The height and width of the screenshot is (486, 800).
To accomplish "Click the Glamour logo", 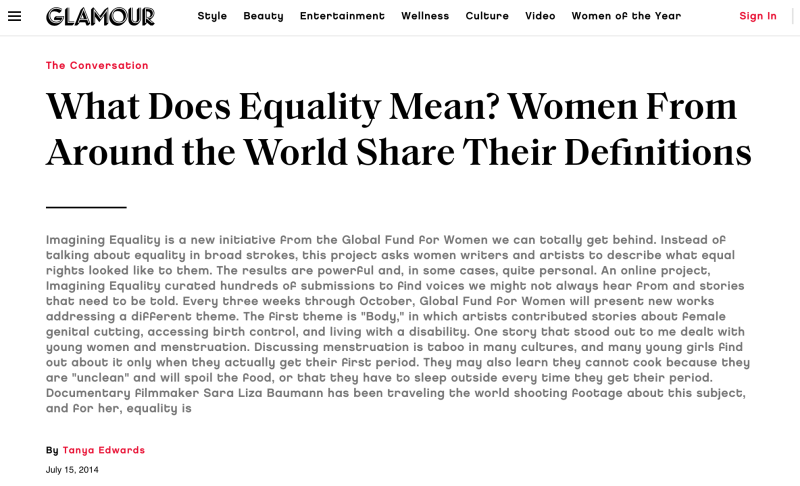I will point(100,16).
